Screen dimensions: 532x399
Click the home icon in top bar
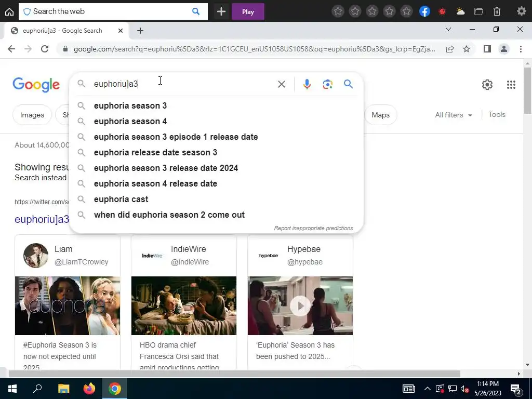[9, 11]
